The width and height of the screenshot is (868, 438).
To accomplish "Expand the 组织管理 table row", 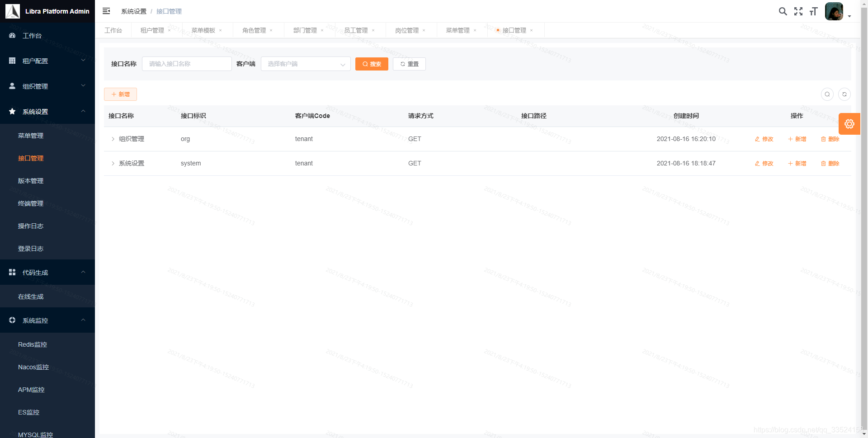I will point(113,139).
